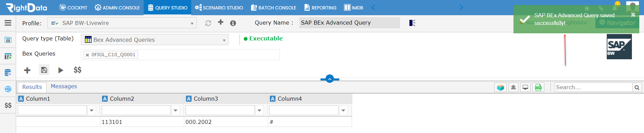Click the results Search box
Viewport: 644px width, 133px height.
coord(593,88)
